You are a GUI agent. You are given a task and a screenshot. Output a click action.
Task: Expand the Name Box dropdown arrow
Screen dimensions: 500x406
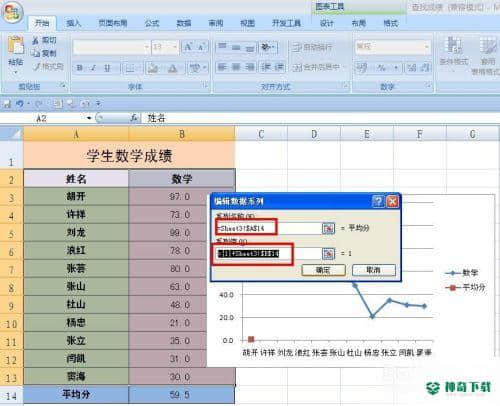pos(89,118)
